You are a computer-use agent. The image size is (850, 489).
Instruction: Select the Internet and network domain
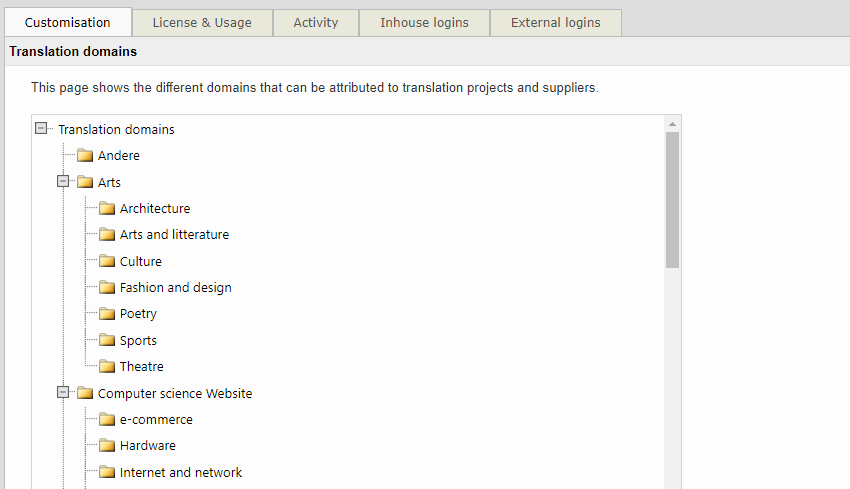coord(180,473)
